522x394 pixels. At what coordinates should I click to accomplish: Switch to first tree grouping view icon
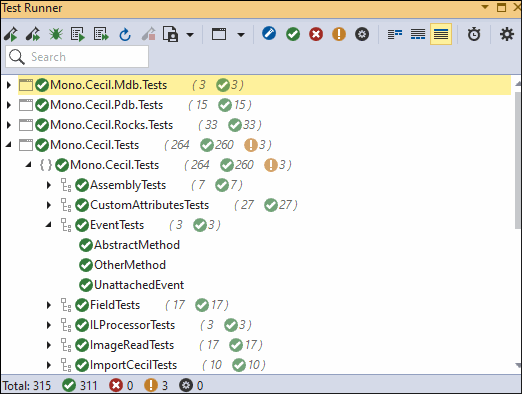click(x=395, y=34)
